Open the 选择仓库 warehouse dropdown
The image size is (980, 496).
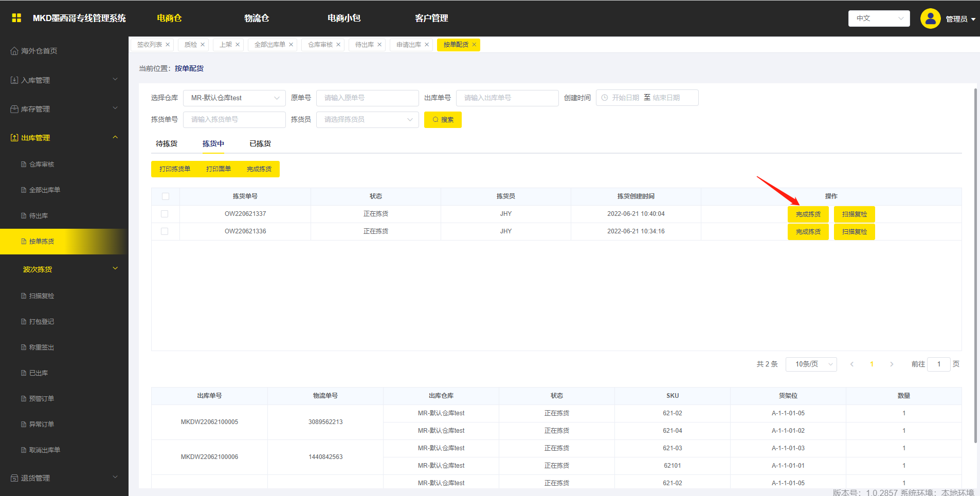coord(234,98)
